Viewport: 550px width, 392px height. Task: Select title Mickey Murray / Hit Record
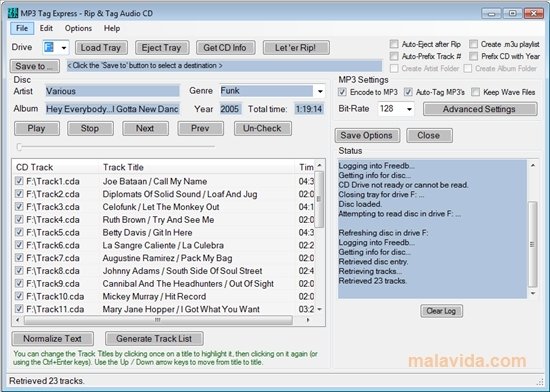tap(154, 297)
